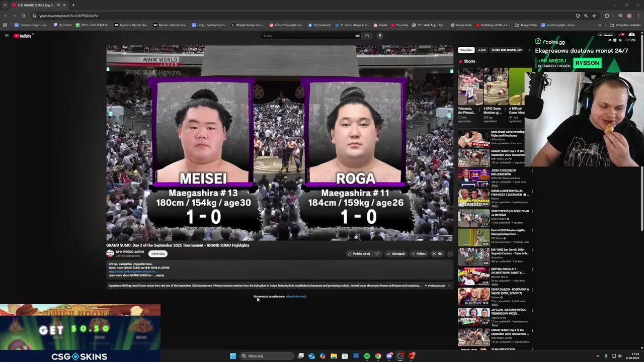Open the clock and date panel

point(632,356)
